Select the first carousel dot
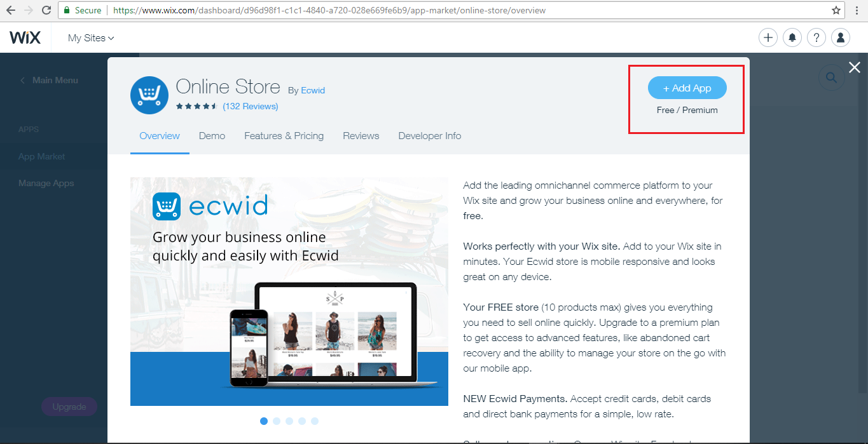Screen dimensions: 868x444 264,421
